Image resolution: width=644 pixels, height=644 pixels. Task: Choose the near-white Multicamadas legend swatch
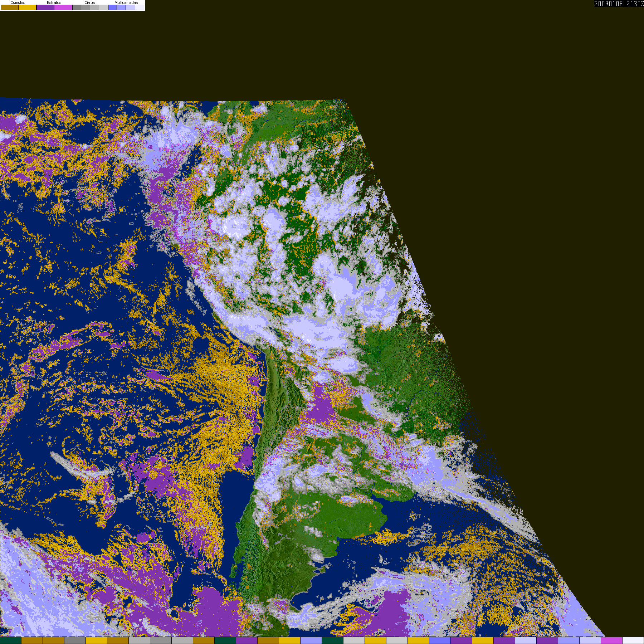point(140,7)
